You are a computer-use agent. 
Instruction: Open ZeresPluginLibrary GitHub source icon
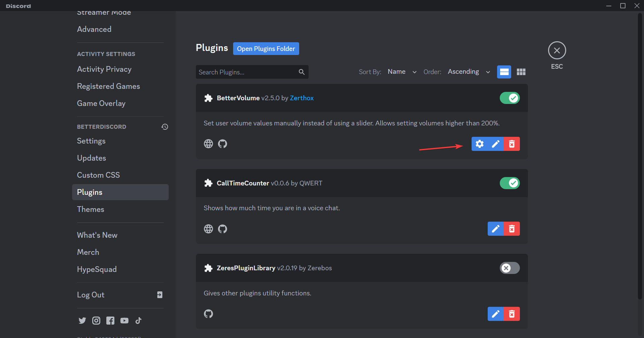pyautogui.click(x=208, y=314)
